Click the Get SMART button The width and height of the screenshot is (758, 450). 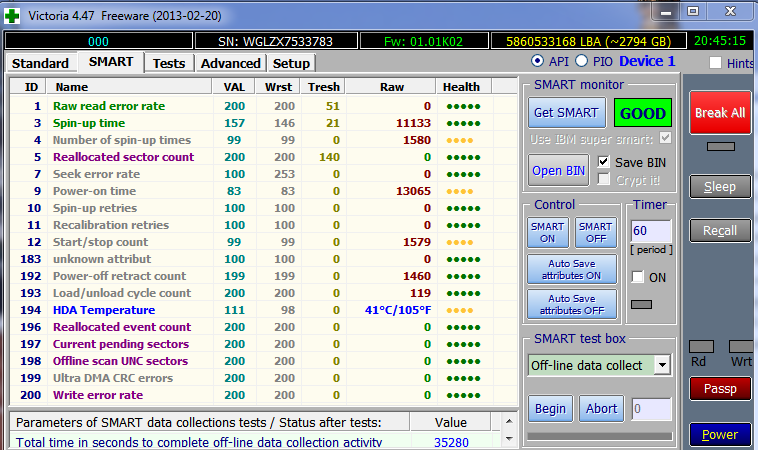pos(567,113)
